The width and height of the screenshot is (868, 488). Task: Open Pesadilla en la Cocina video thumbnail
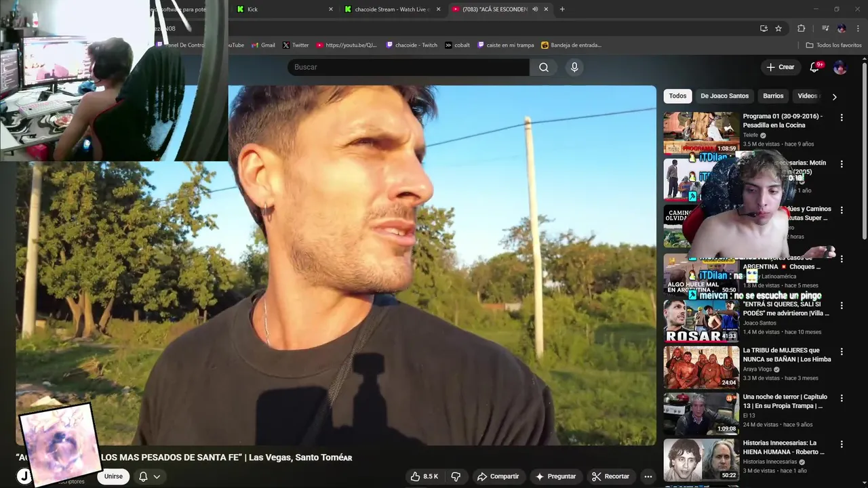point(701,133)
